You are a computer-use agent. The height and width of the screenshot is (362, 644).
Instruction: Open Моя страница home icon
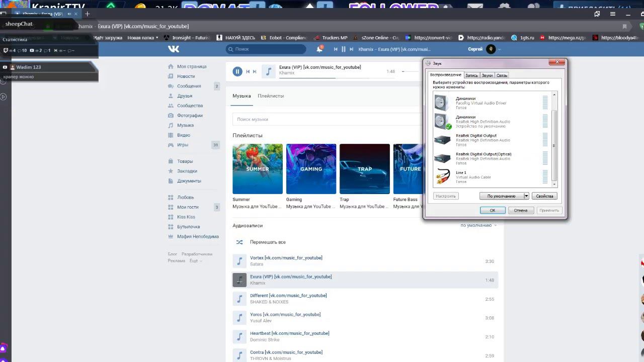pyautogui.click(x=171, y=66)
